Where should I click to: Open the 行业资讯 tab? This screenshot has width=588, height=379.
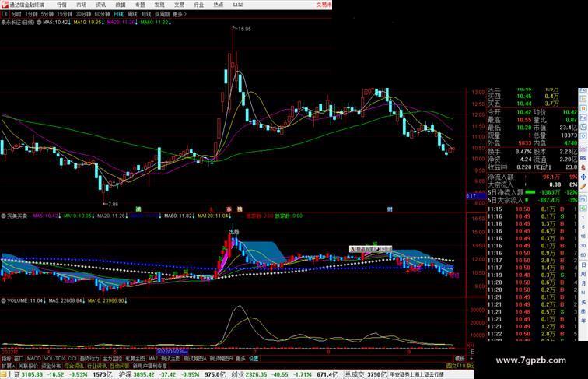tap(96, 366)
